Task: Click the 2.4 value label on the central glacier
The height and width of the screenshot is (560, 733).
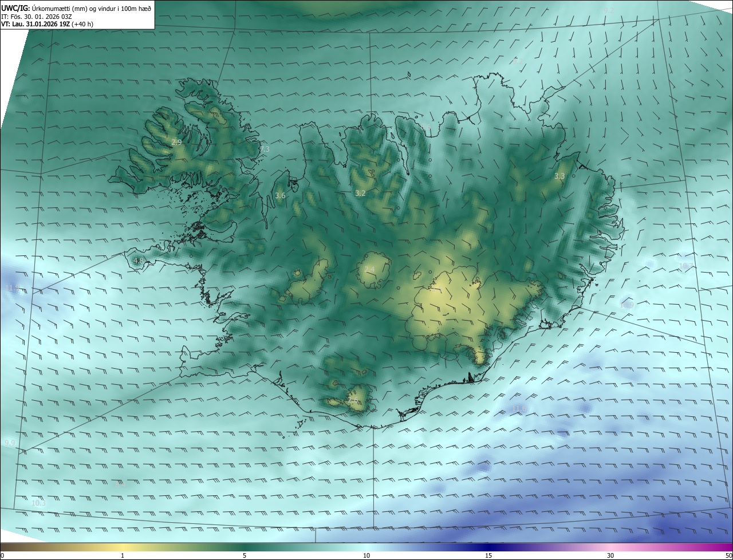Action: [x=369, y=269]
